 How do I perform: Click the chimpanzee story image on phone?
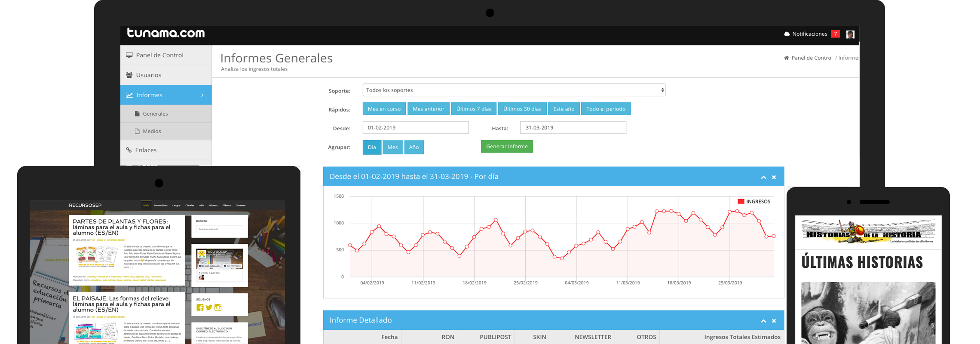point(868,313)
